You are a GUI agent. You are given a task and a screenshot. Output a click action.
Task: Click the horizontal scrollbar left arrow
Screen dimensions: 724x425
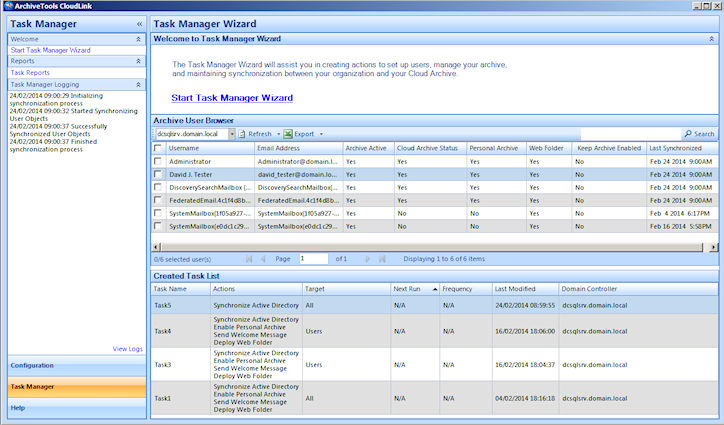(156, 247)
